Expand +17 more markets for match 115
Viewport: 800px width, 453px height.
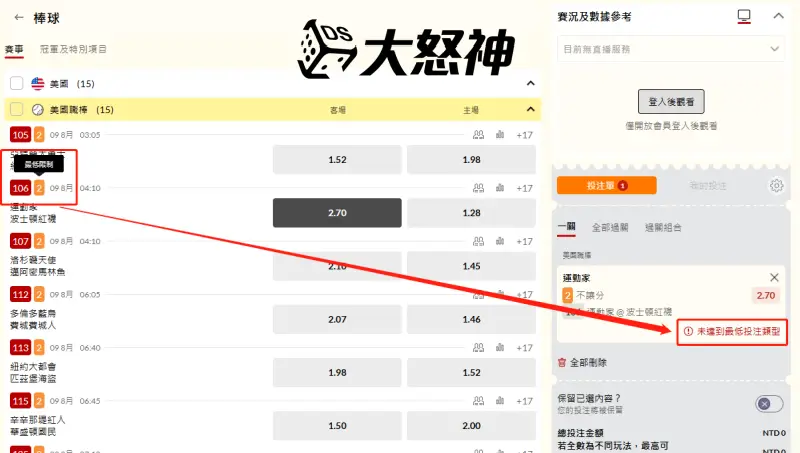524,401
